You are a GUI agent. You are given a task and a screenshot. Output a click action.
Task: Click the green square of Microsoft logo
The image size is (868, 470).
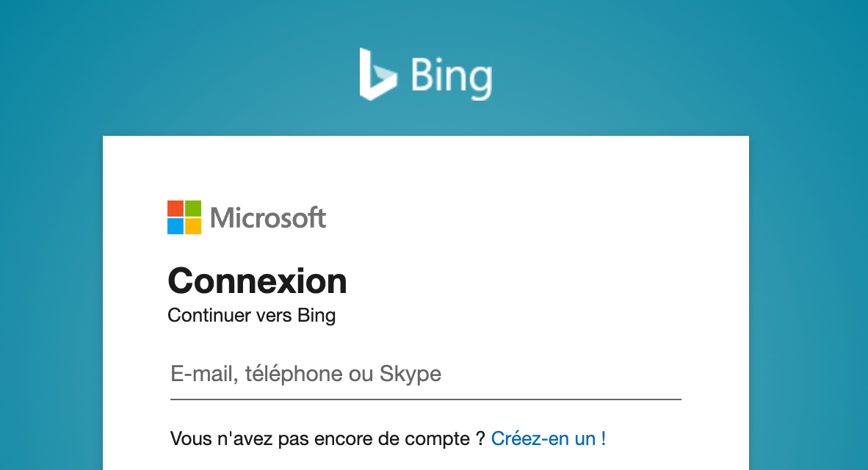(193, 209)
